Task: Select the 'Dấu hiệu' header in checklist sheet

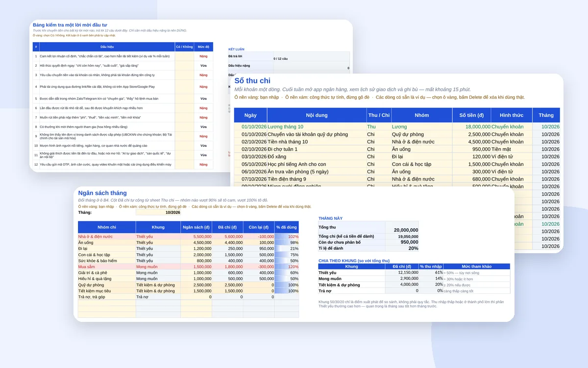Action: pyautogui.click(x=107, y=47)
